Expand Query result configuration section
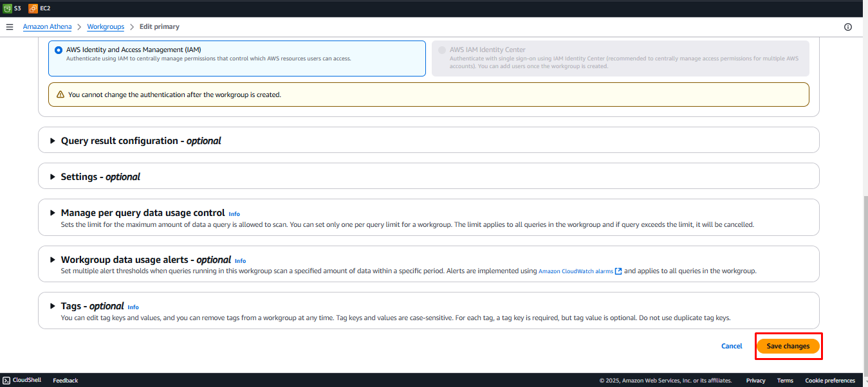This screenshot has height=387, width=868. coord(53,141)
